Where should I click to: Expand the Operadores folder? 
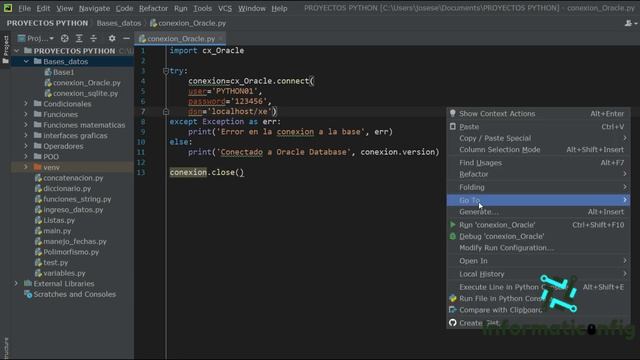click(x=26, y=146)
